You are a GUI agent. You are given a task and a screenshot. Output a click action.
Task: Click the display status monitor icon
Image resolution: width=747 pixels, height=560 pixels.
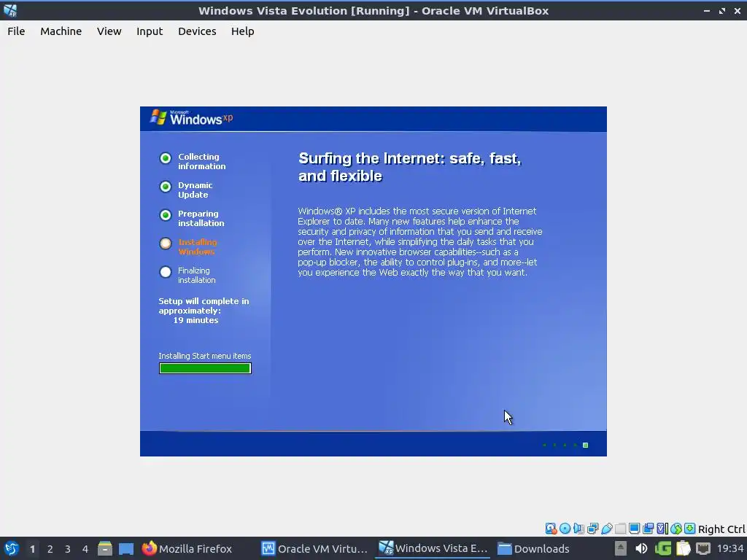[634, 529]
